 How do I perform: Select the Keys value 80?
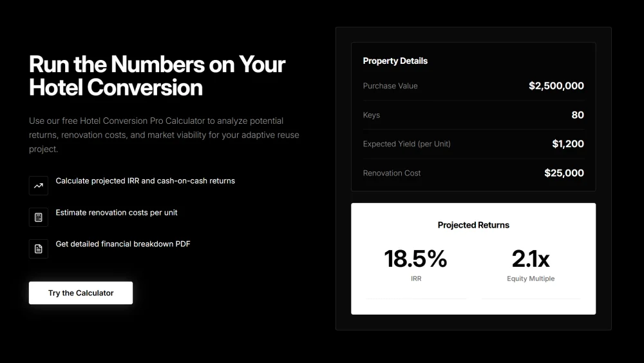tap(578, 115)
